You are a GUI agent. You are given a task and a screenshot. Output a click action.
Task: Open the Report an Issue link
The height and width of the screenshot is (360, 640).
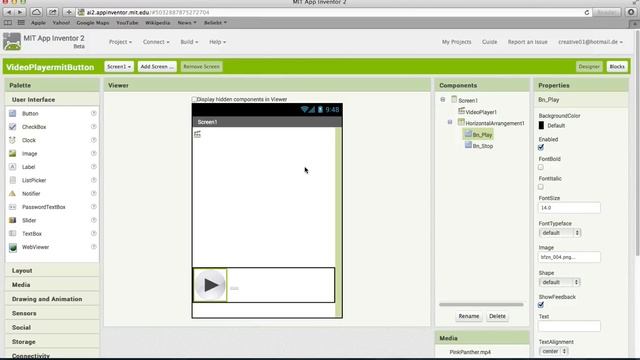pyautogui.click(x=527, y=42)
